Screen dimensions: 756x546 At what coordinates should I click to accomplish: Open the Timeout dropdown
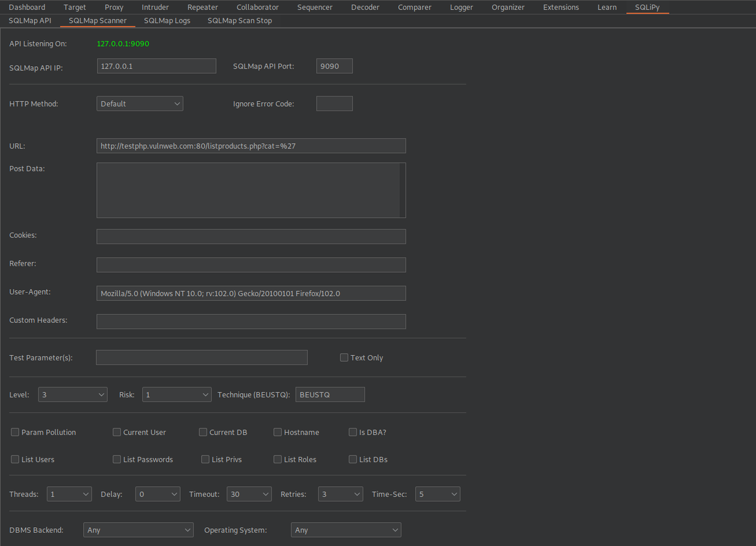(x=249, y=494)
